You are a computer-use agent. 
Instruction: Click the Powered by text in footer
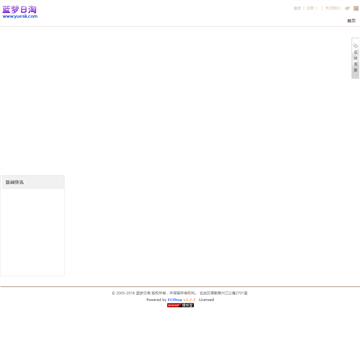tap(156, 300)
